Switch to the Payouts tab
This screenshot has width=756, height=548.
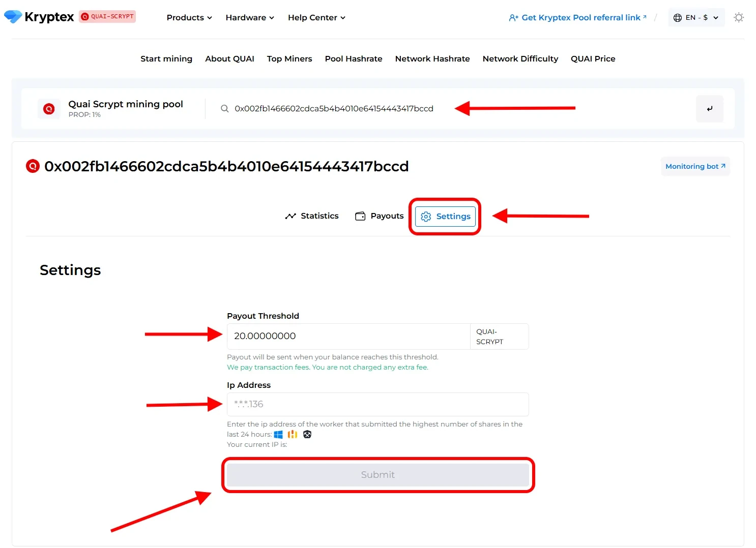click(x=380, y=216)
